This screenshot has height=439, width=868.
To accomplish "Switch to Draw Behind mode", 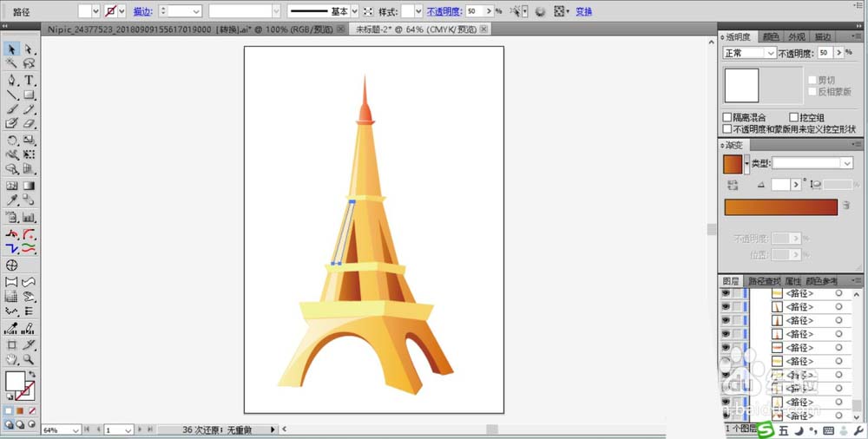I will click(x=21, y=424).
